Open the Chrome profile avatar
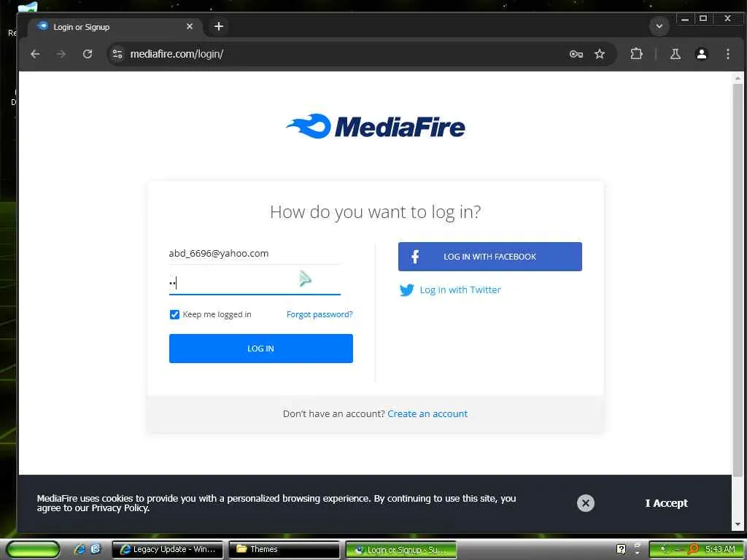747x560 pixels. click(701, 54)
